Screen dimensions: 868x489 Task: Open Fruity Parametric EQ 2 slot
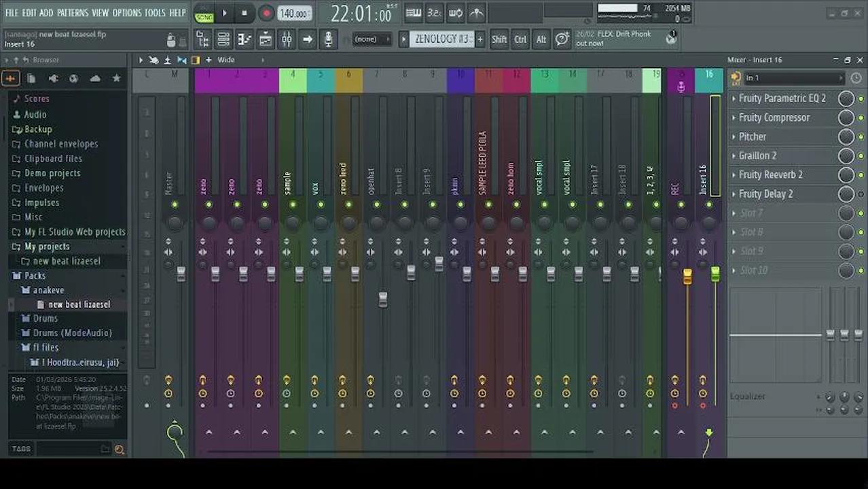tap(782, 98)
